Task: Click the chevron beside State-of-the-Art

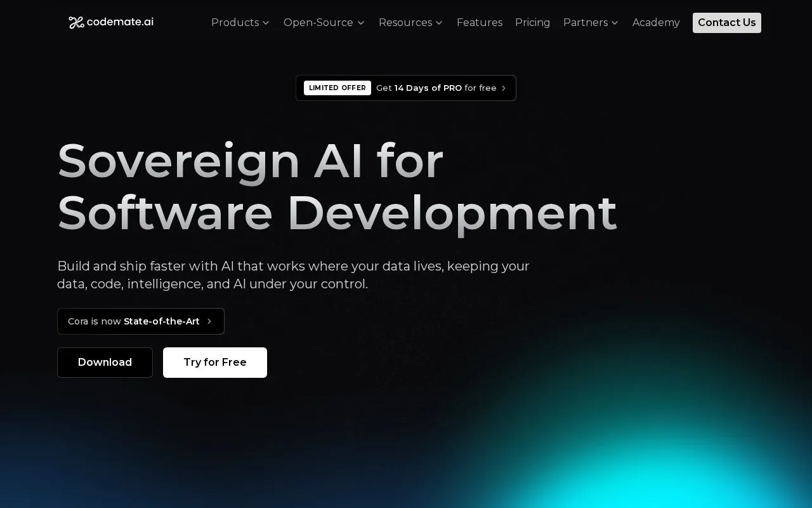Action: pos(209,321)
